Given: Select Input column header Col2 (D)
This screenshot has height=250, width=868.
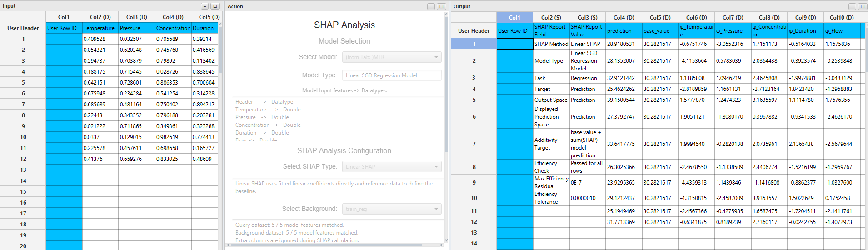Looking at the screenshot, I should point(100,17).
